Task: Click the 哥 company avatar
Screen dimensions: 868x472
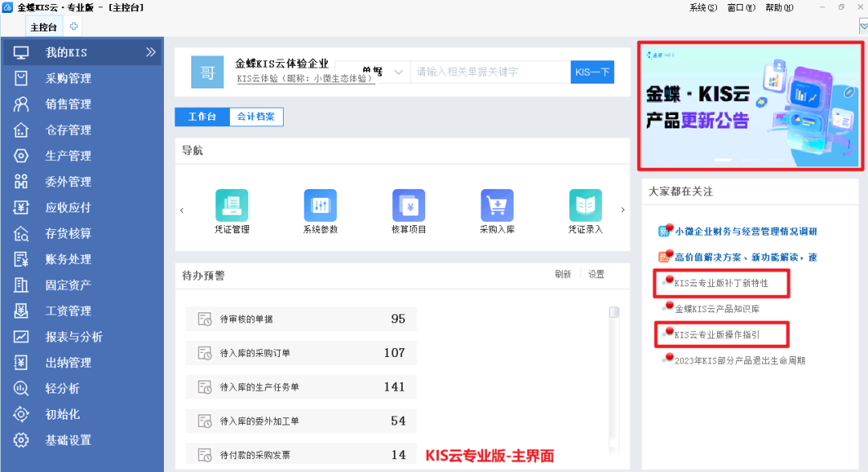Action: [207, 72]
